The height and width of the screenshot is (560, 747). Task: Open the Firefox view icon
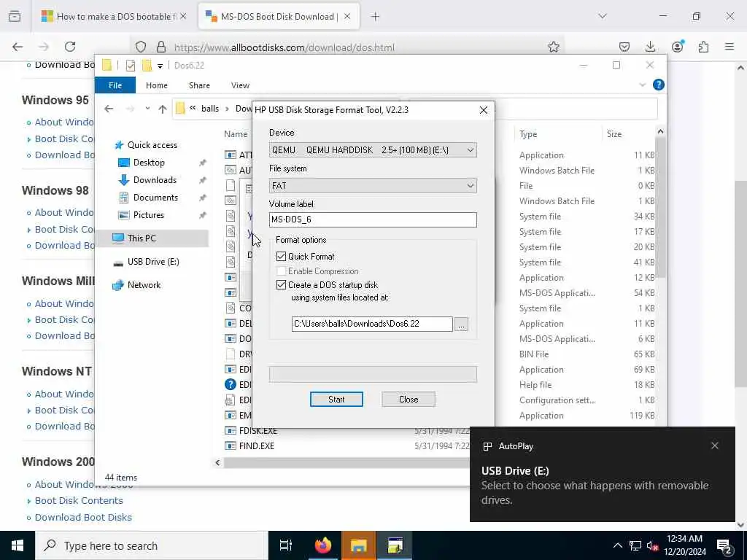coord(15,17)
